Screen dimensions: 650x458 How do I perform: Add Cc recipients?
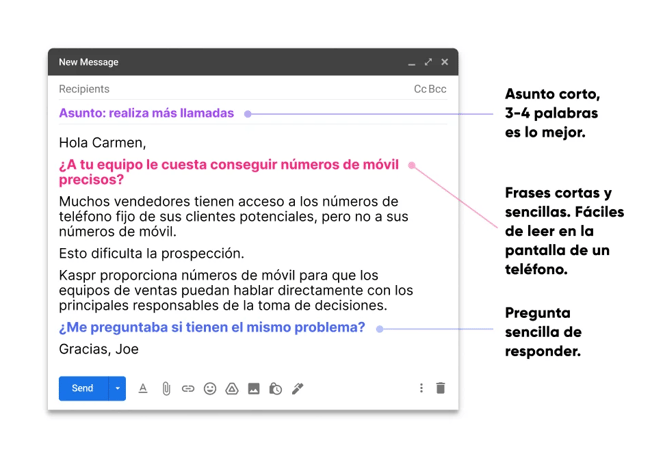coord(420,89)
